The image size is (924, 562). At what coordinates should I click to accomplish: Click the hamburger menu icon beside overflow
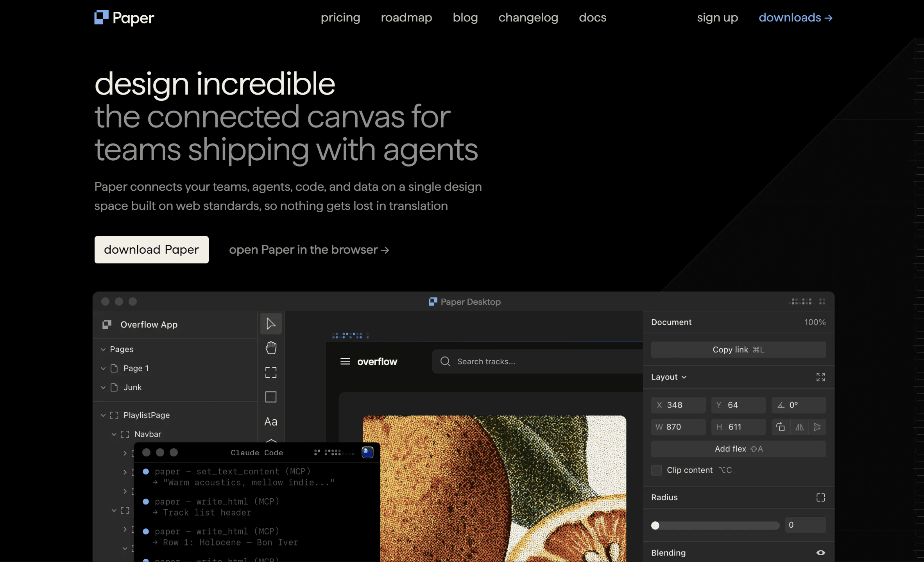(x=345, y=362)
